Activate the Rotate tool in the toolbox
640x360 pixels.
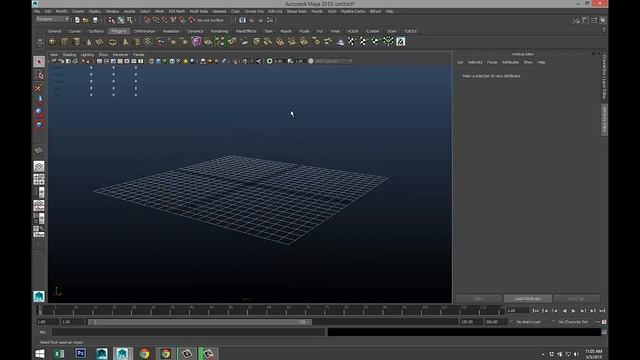[x=39, y=111]
